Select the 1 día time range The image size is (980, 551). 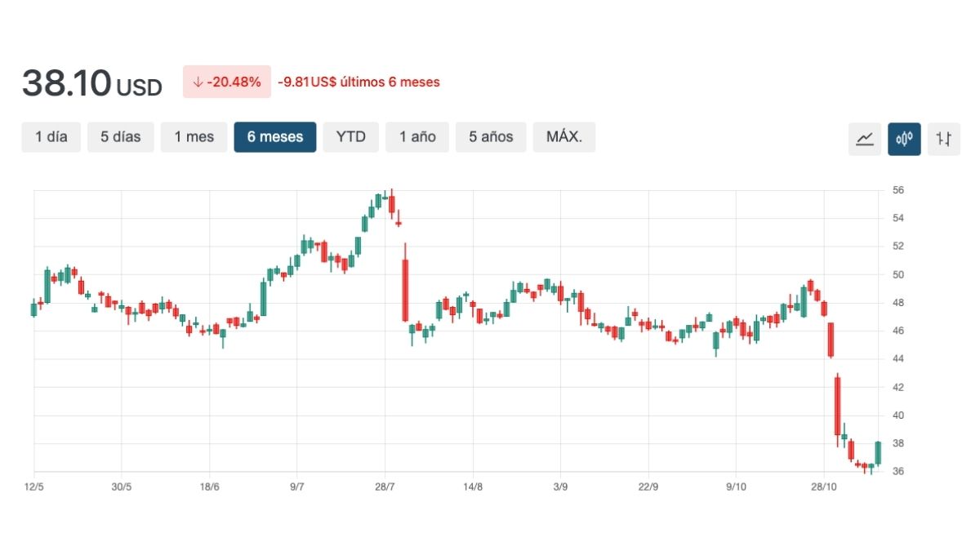[51, 137]
